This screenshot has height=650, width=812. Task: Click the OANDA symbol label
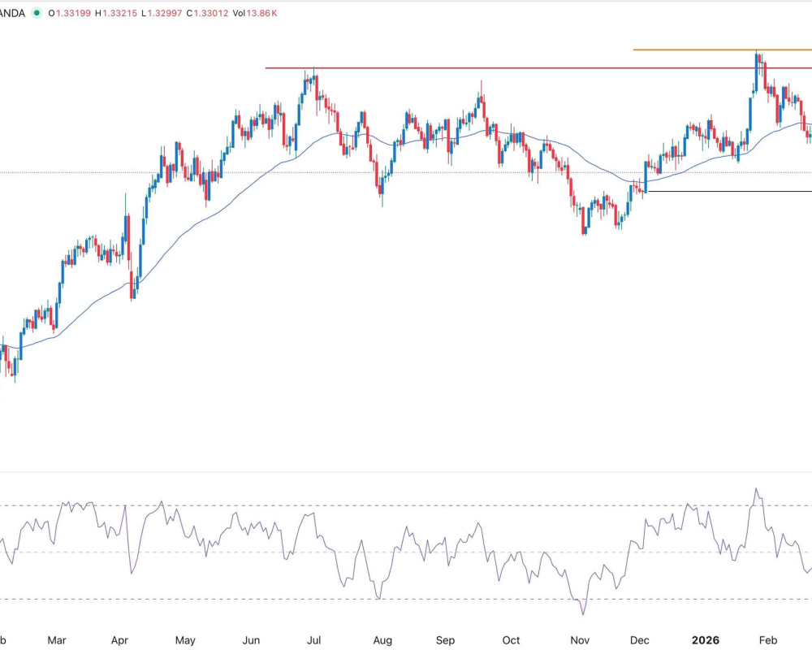13,13
